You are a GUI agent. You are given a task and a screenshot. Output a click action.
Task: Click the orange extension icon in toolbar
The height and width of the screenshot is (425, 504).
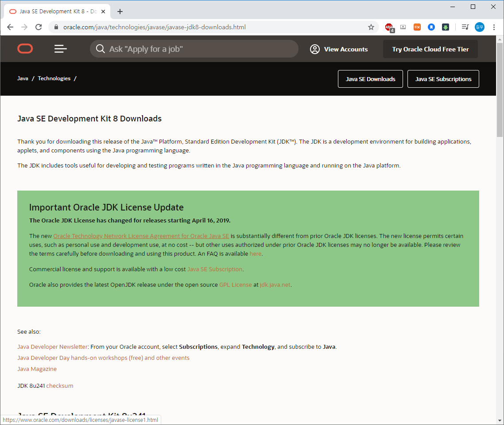point(417,27)
